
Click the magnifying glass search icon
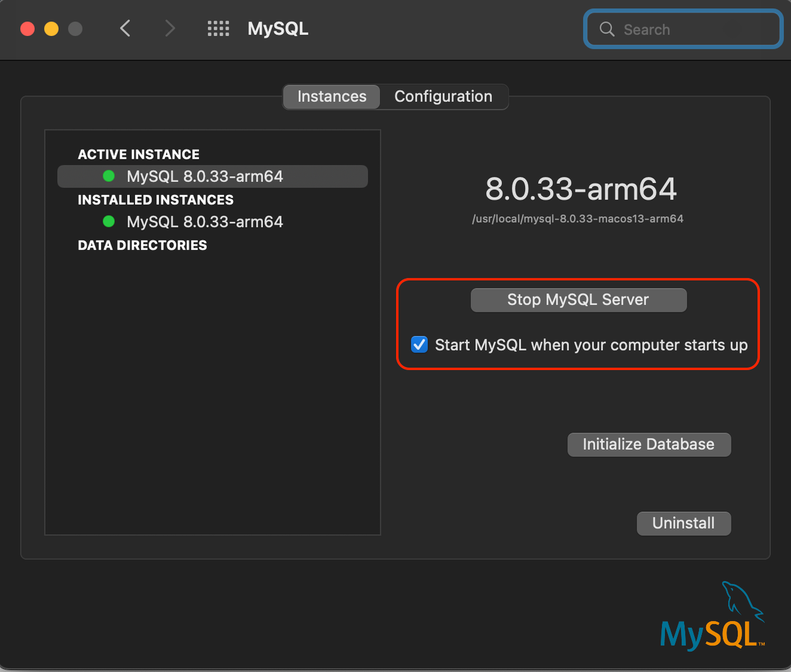[607, 29]
